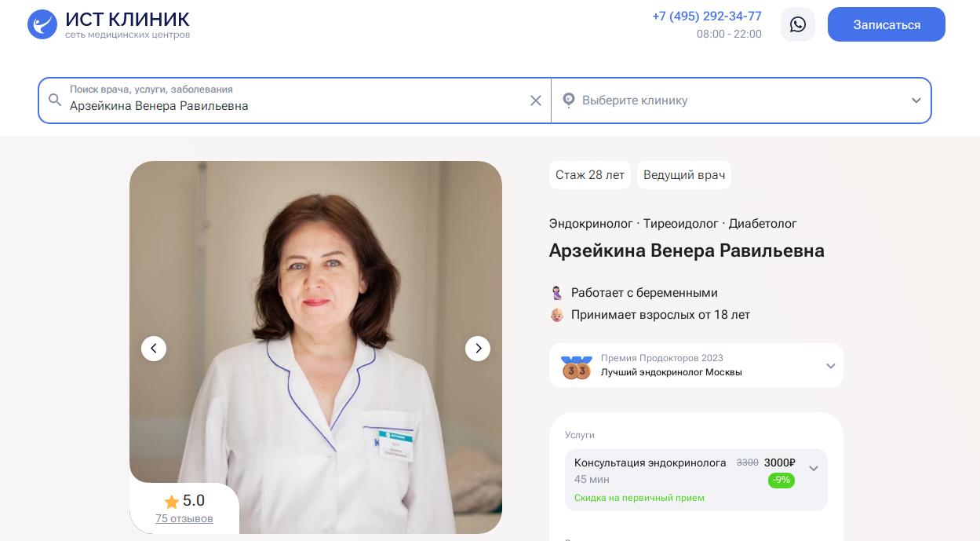The image size is (980, 541).
Task: Click the Лучший эндокринолог Москвы text
Action: coord(672,372)
